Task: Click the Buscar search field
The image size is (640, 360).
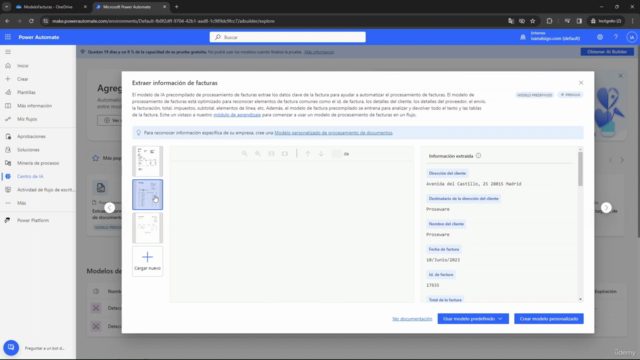Action: click(287, 37)
